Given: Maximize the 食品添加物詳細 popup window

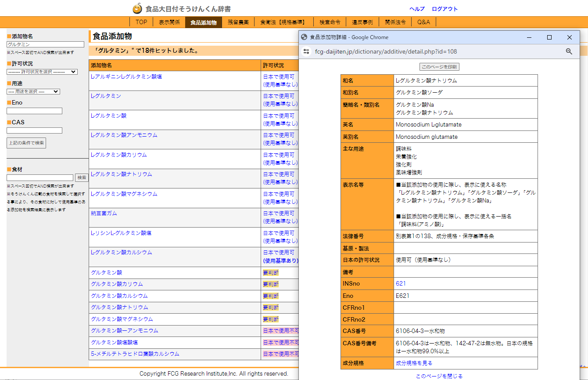Looking at the screenshot, I should [x=549, y=37].
